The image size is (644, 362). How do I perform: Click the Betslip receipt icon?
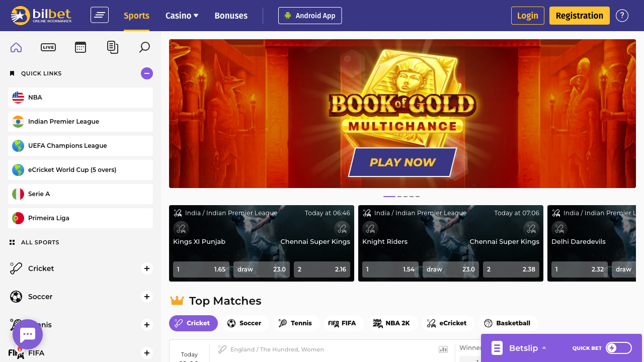click(497, 348)
